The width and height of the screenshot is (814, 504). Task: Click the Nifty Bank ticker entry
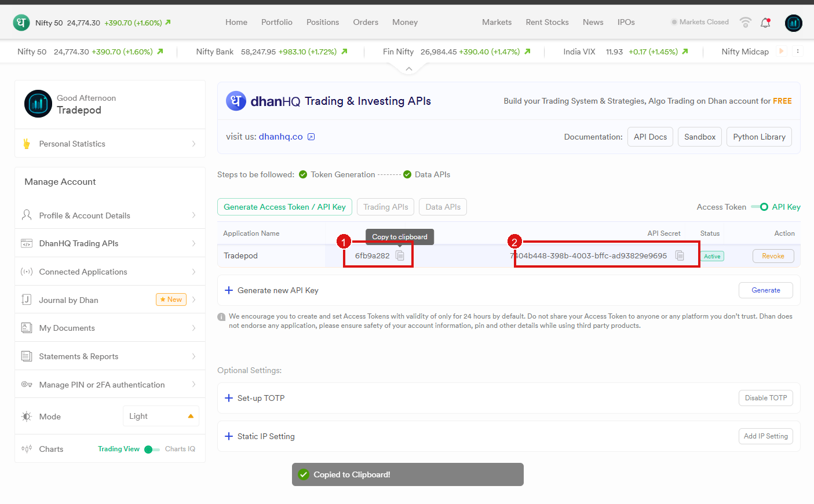pos(272,52)
